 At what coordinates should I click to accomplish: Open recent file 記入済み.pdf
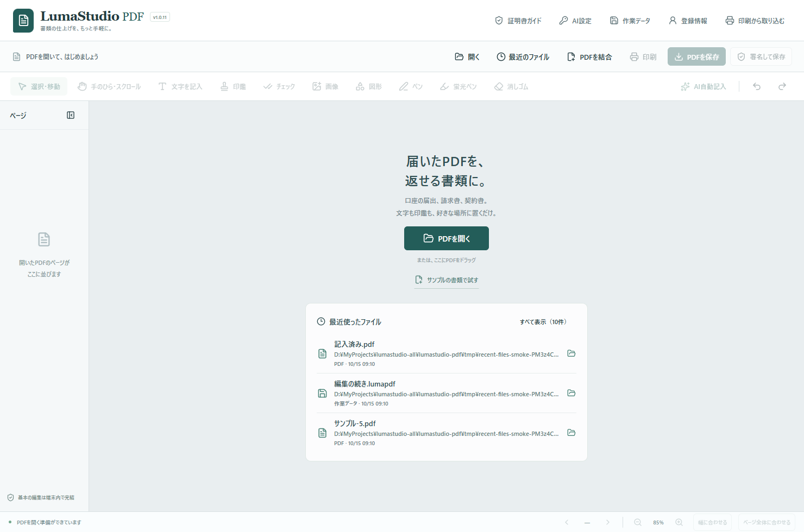pyautogui.click(x=438, y=353)
